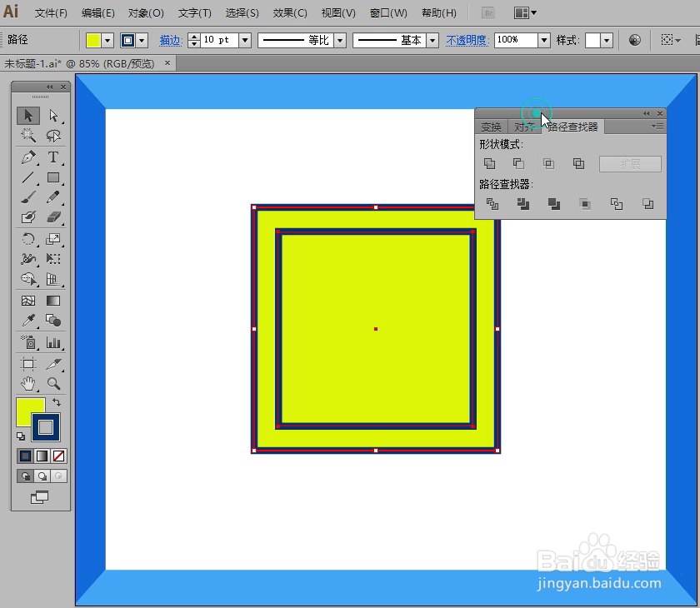
Task: Select the Pen tool
Action: pos(28,157)
